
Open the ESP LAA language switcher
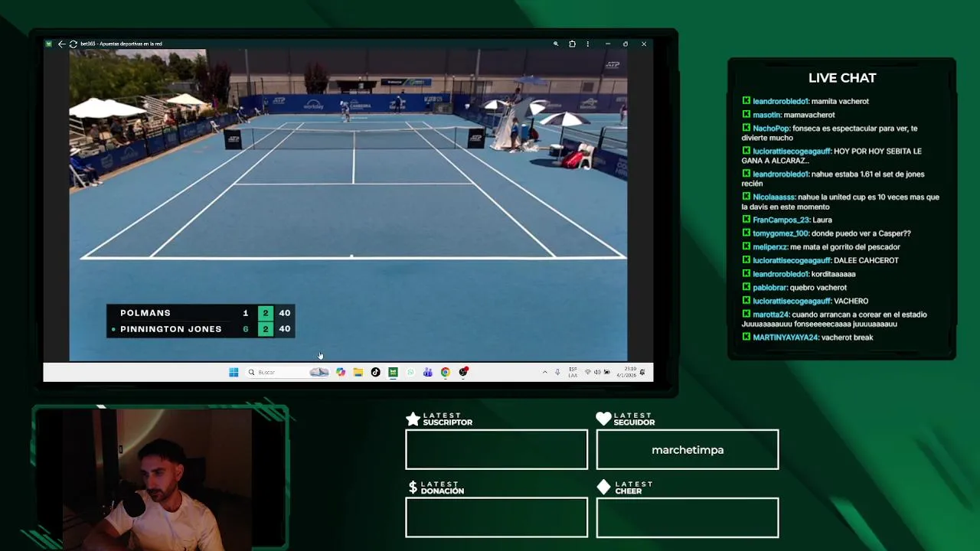click(573, 372)
